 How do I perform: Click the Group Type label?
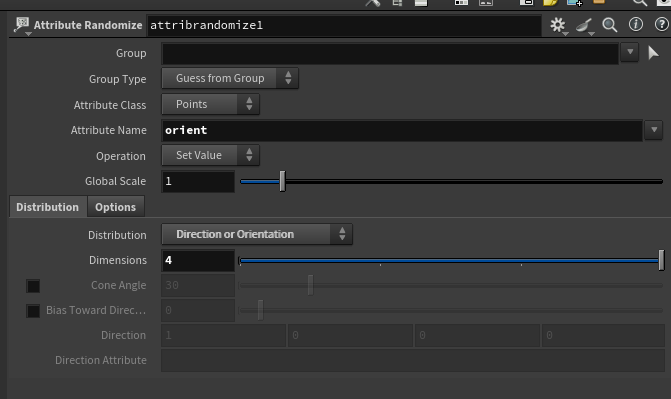pyautogui.click(x=118, y=79)
